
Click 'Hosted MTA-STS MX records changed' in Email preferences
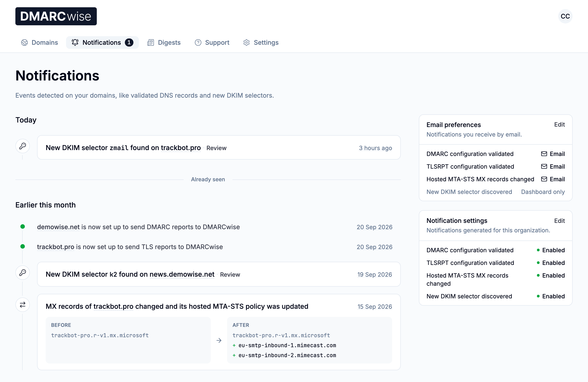point(480,179)
